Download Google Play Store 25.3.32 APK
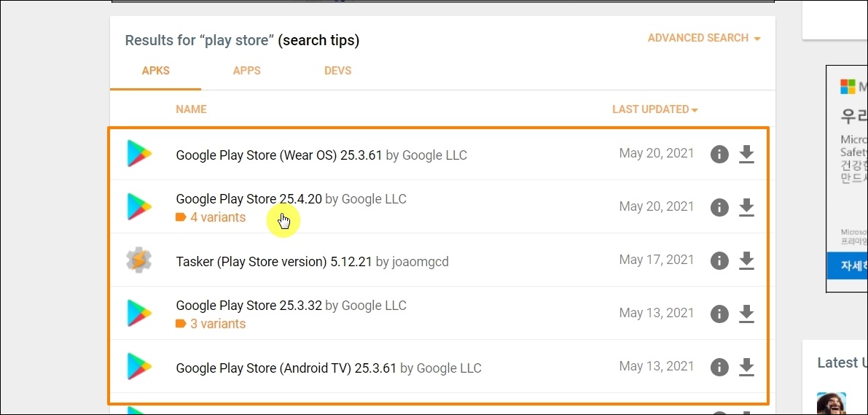 [747, 314]
